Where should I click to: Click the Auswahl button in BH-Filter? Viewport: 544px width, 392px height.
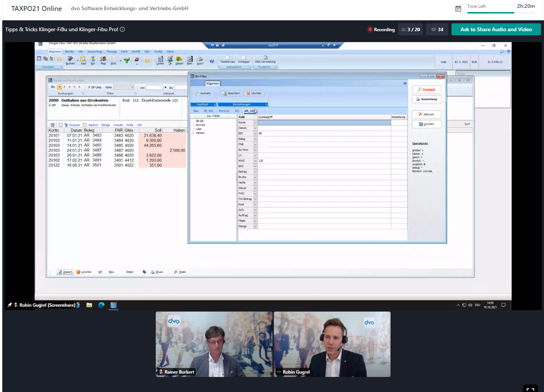[x=203, y=93]
